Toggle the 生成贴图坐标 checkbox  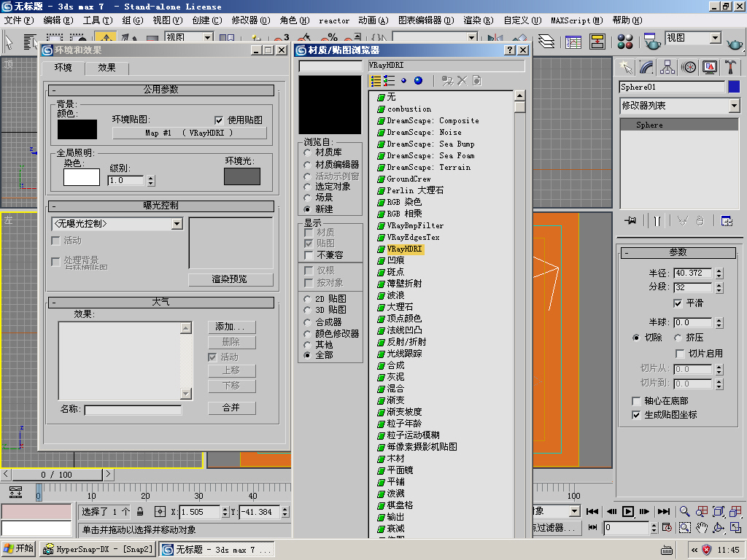click(x=635, y=415)
